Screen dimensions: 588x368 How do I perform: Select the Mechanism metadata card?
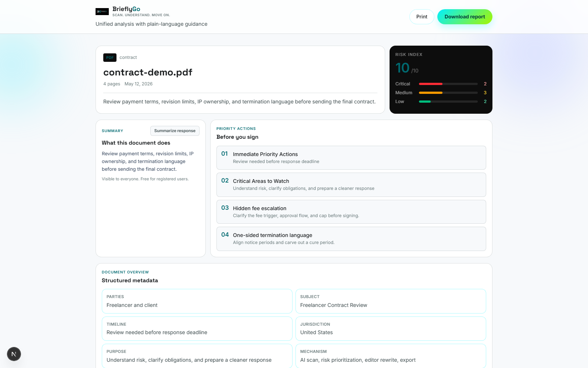point(391,356)
